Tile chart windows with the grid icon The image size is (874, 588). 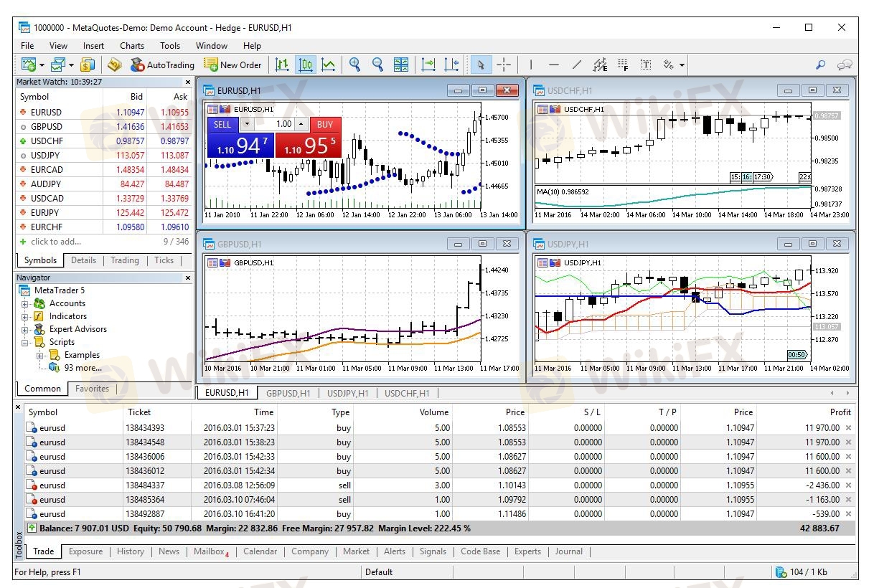click(401, 65)
